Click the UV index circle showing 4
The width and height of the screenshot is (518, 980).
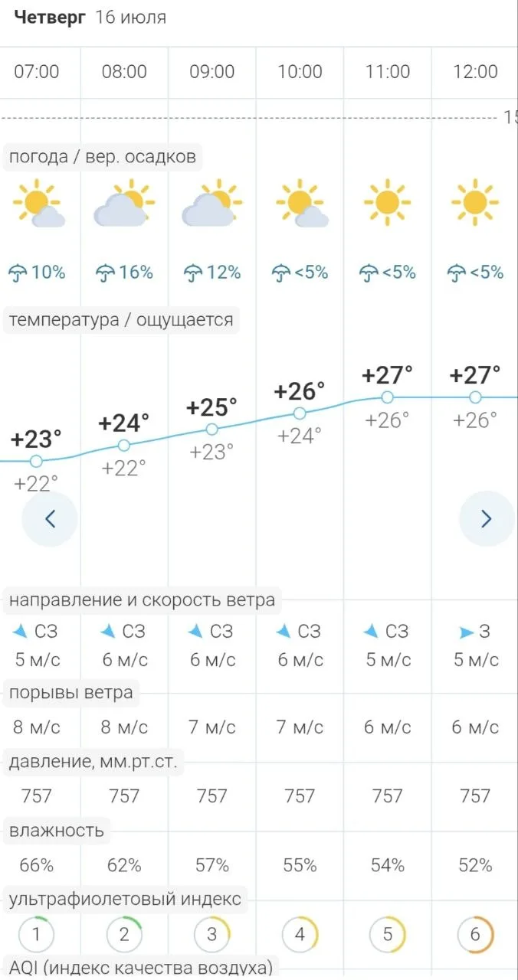pyautogui.click(x=300, y=935)
